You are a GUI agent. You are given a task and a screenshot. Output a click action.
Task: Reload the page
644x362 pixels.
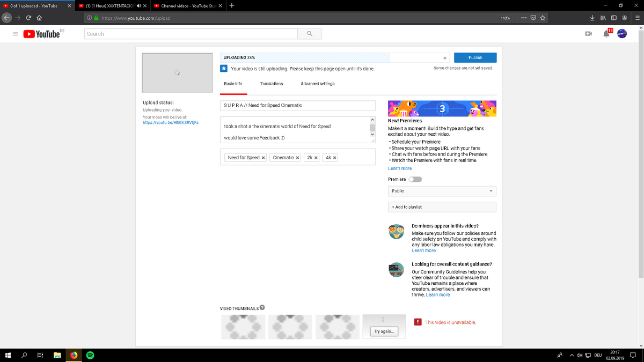[28, 18]
